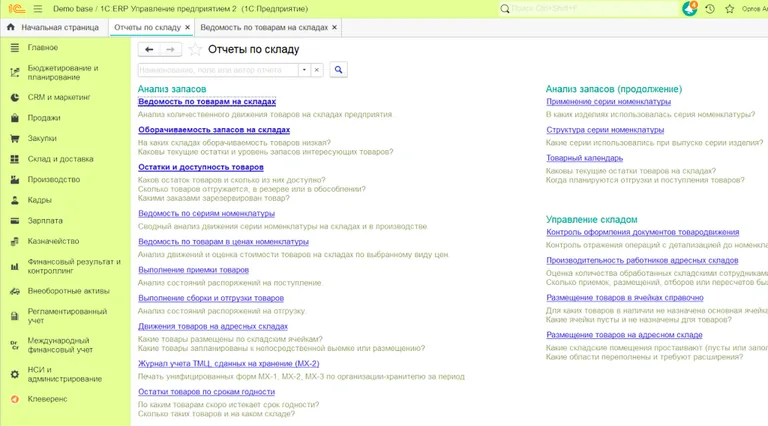768x426 pixels.
Task: Switch to Ведомость по товарам на складах tab
Action: (263, 27)
